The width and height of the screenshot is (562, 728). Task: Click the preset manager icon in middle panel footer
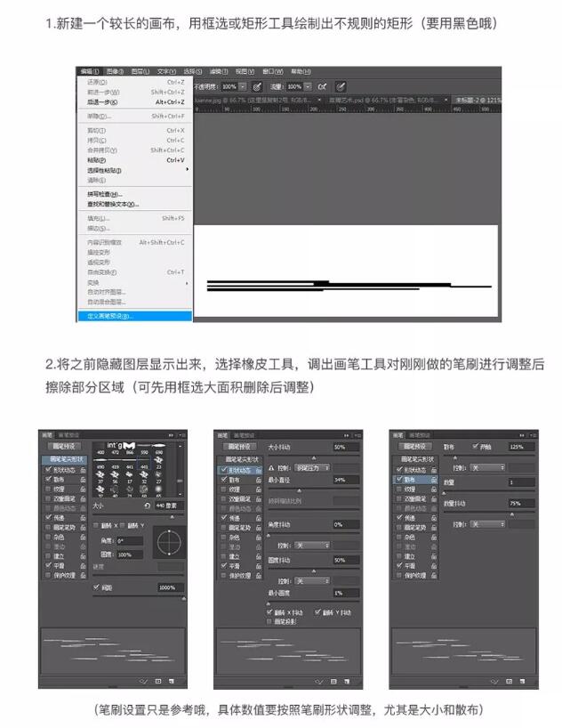[x=333, y=681]
